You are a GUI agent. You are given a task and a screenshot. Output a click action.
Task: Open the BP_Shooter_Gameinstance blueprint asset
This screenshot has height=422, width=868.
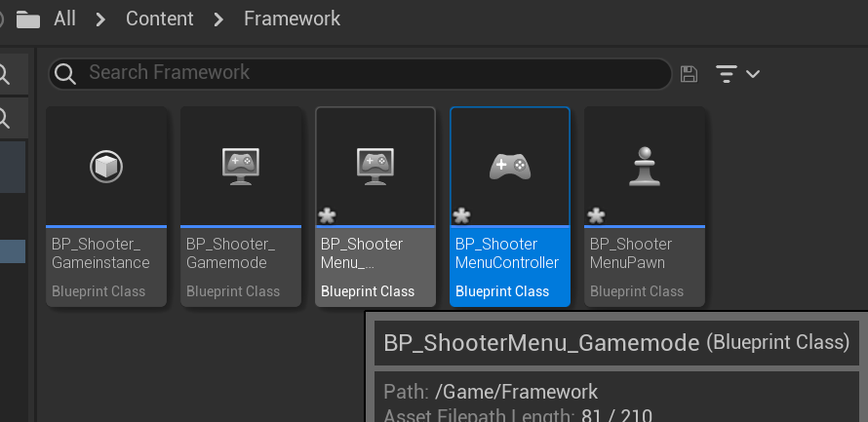(x=106, y=207)
